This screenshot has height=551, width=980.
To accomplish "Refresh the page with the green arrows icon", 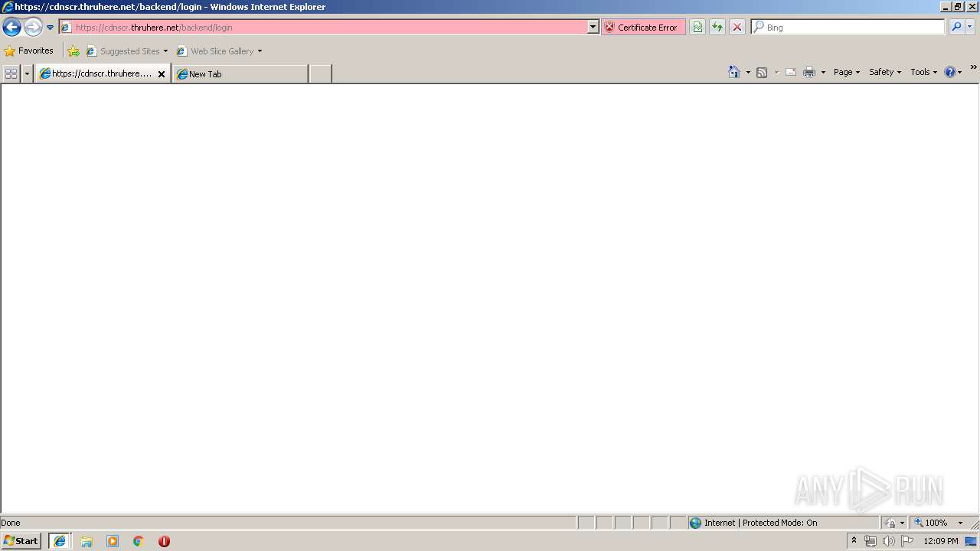I will [x=717, y=28].
